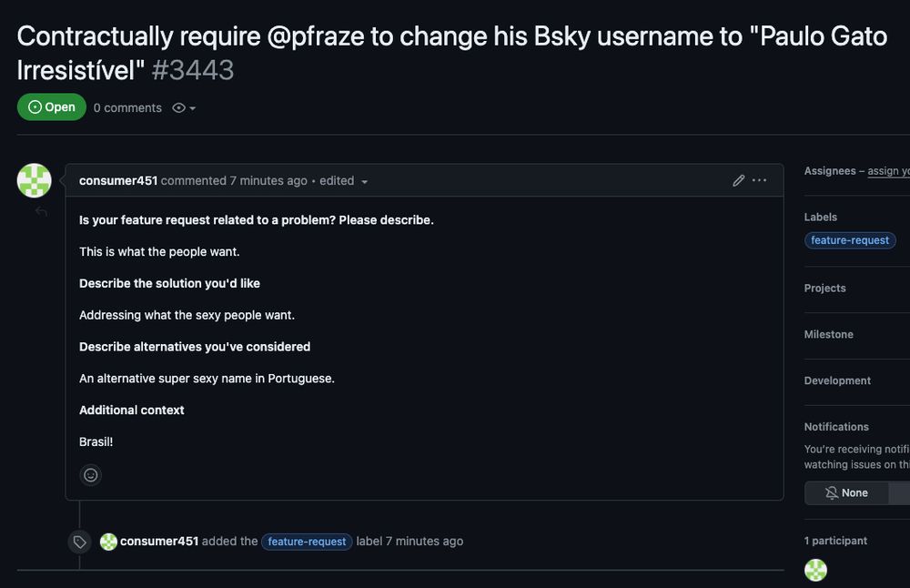Click consumer451's avatar next to the comment
This screenshot has width=910, height=588.
coord(34,180)
